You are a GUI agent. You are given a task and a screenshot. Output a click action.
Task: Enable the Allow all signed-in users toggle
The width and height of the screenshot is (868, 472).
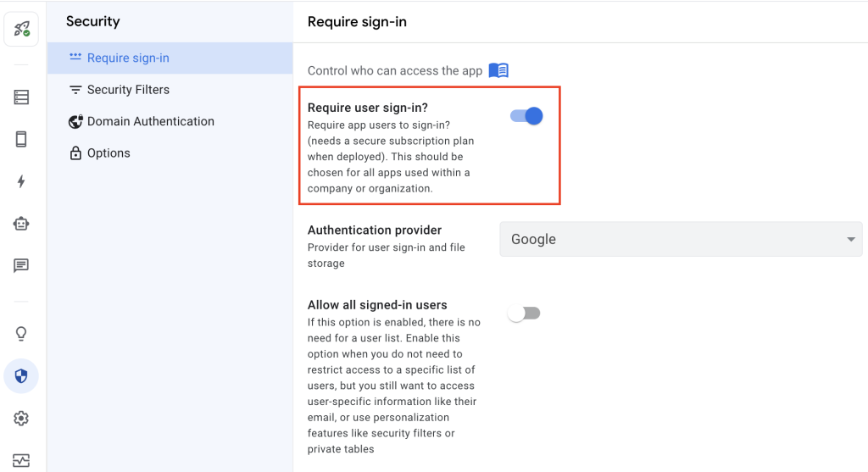pyautogui.click(x=524, y=314)
